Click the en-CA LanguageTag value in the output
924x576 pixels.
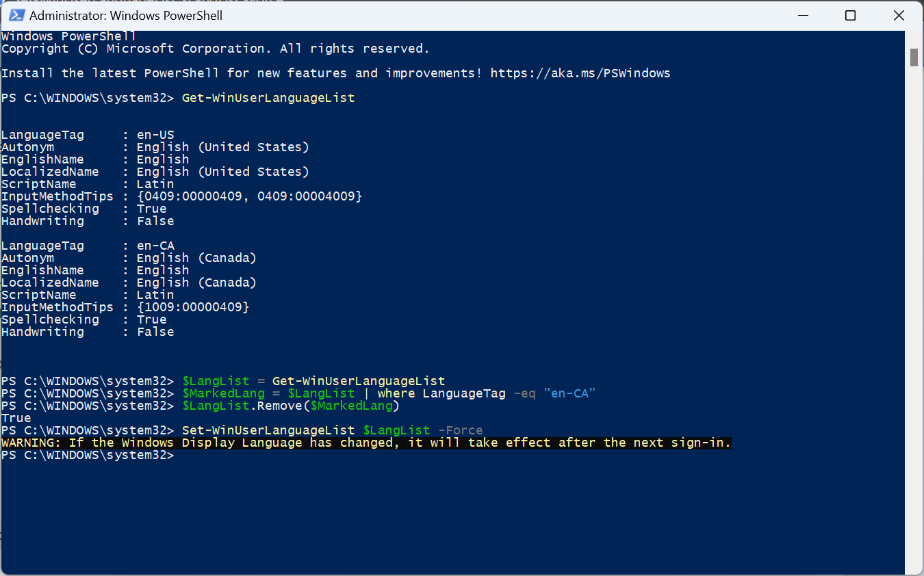pyautogui.click(x=155, y=246)
